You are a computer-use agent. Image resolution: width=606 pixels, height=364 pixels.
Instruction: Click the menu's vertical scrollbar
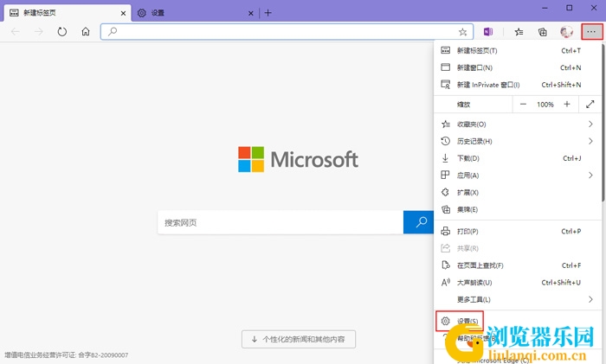603,122
